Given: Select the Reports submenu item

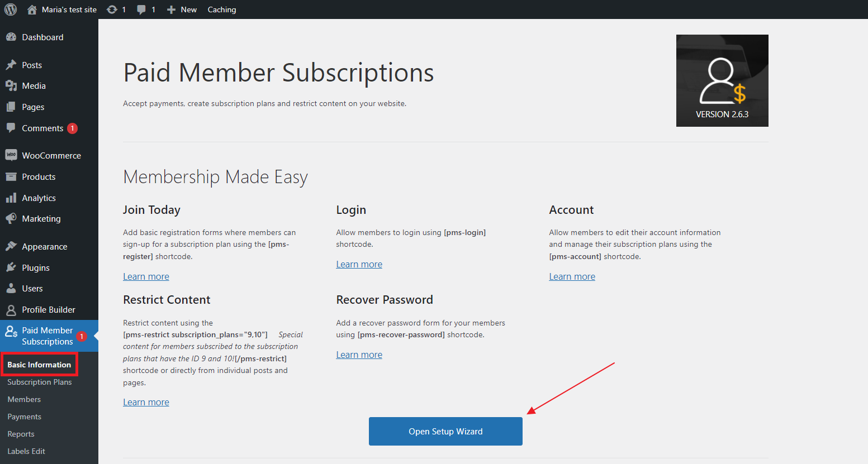Looking at the screenshot, I should point(21,434).
